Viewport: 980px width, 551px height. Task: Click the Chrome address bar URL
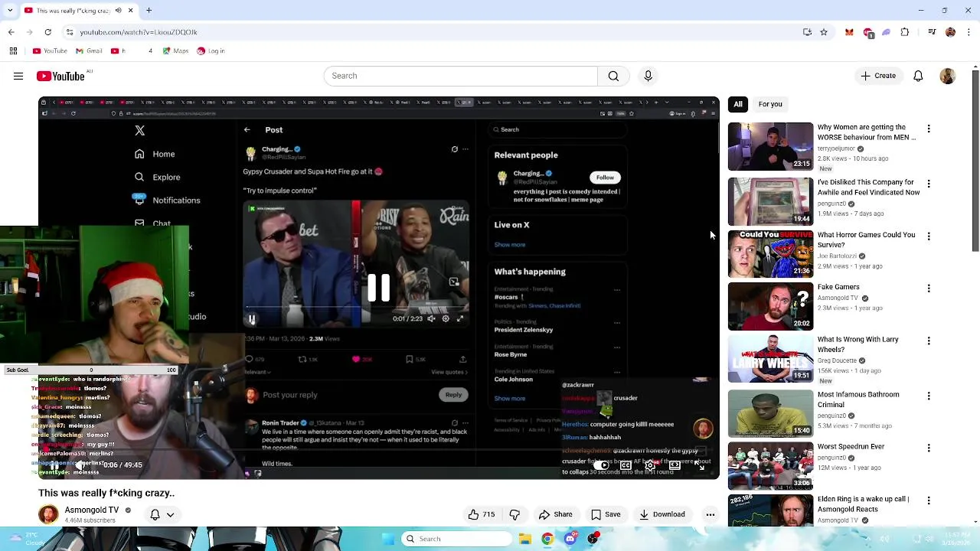pos(139,32)
